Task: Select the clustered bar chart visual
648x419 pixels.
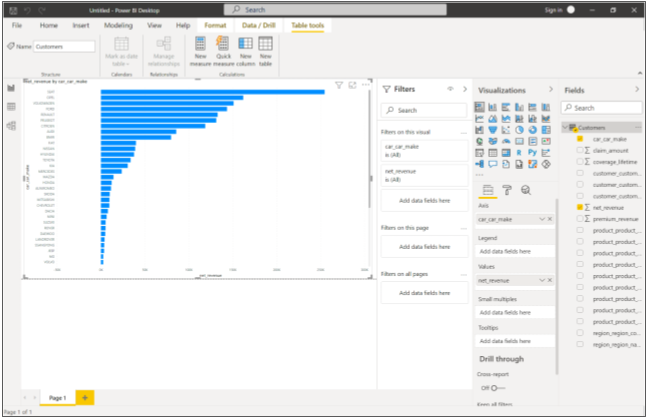Action: point(506,107)
